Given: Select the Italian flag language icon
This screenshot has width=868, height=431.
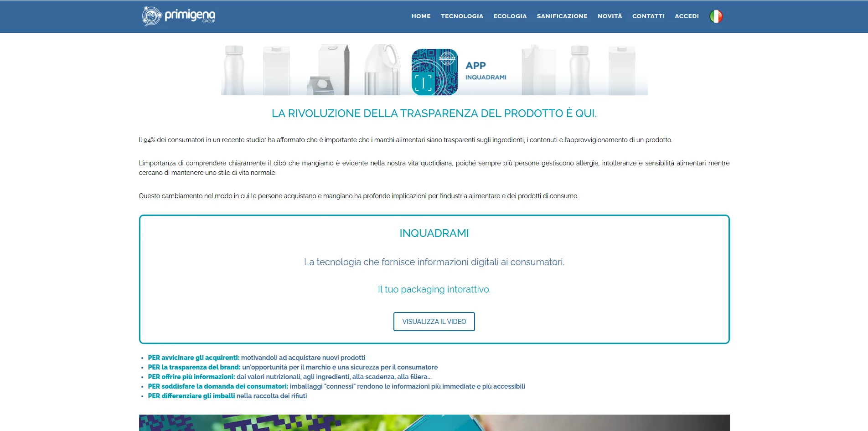Looking at the screenshot, I should (716, 16).
